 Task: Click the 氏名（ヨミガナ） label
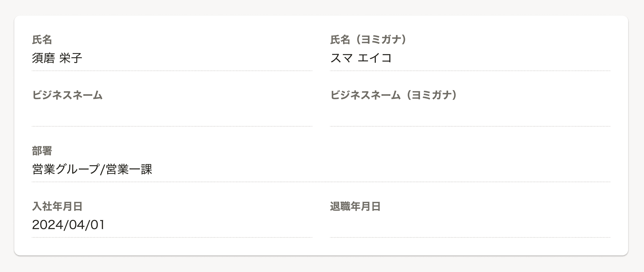click(368, 40)
